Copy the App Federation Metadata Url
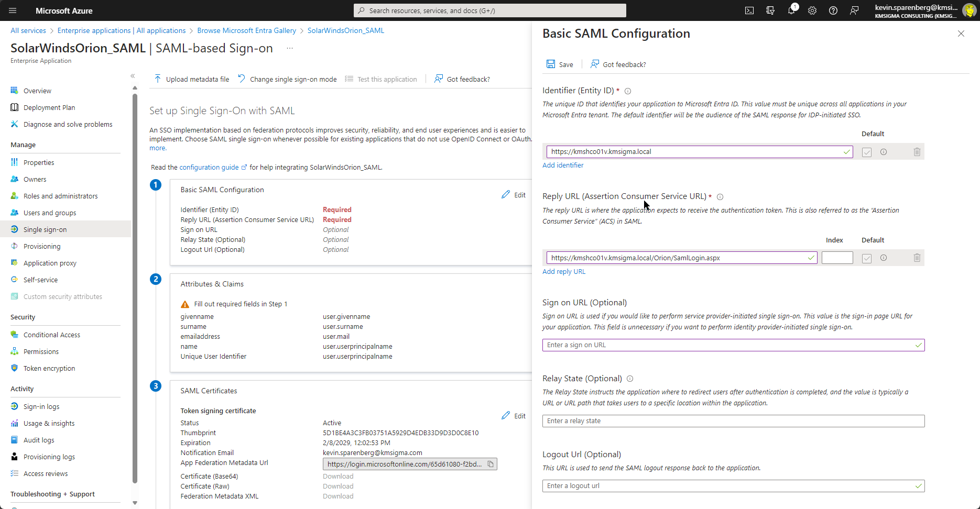980x509 pixels. tap(491, 464)
